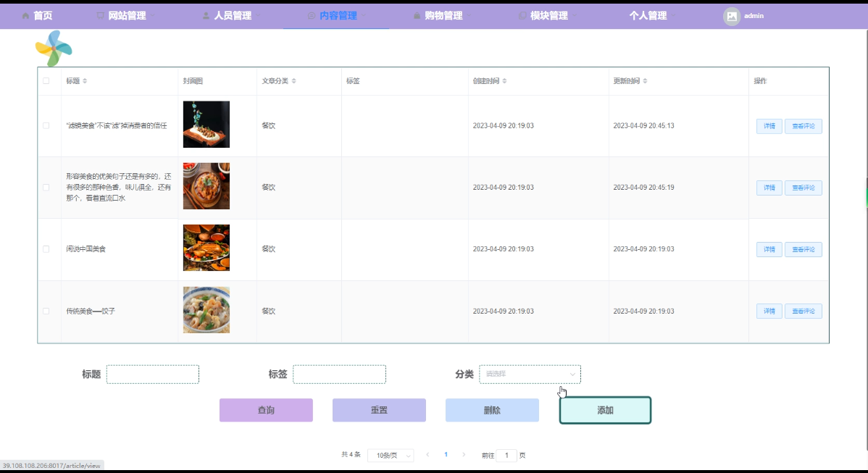Click the 删除 delete button
868x473 pixels.
(x=492, y=410)
